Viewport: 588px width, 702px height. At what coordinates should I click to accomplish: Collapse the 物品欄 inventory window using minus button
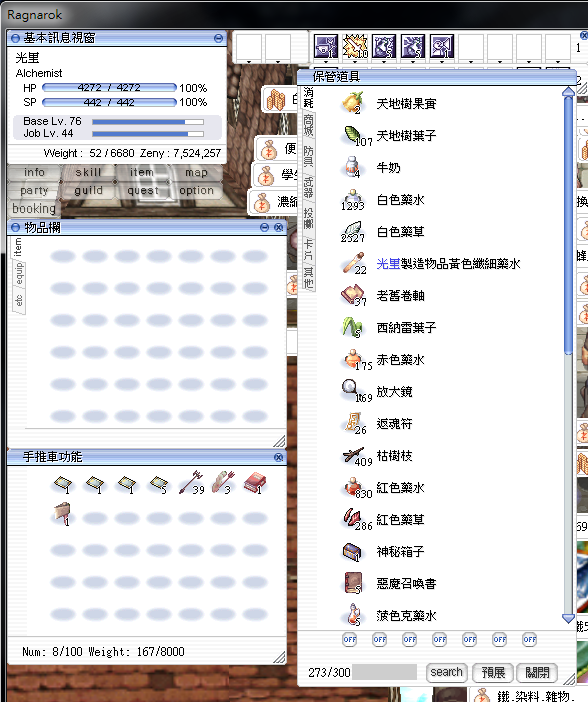[x=264, y=227]
